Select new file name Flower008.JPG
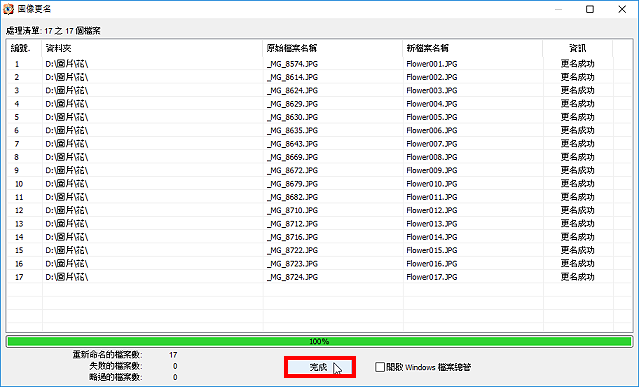Viewport: 639px width, 387px height. point(432,157)
